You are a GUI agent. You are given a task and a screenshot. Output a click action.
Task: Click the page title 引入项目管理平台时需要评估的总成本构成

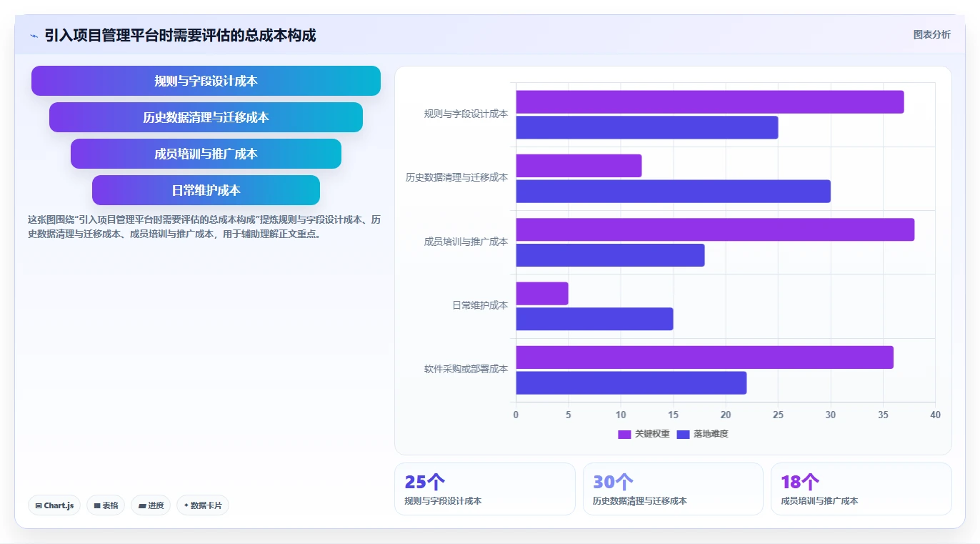(x=180, y=35)
